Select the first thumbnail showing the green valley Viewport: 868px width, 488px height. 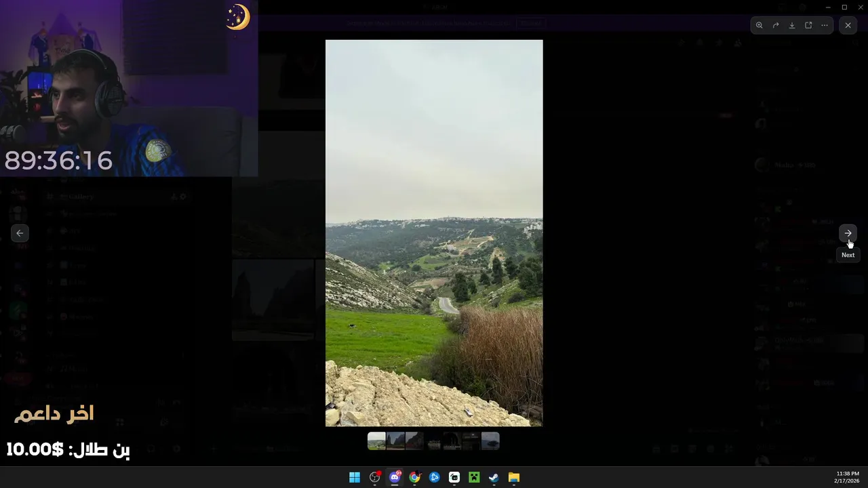[x=376, y=441]
